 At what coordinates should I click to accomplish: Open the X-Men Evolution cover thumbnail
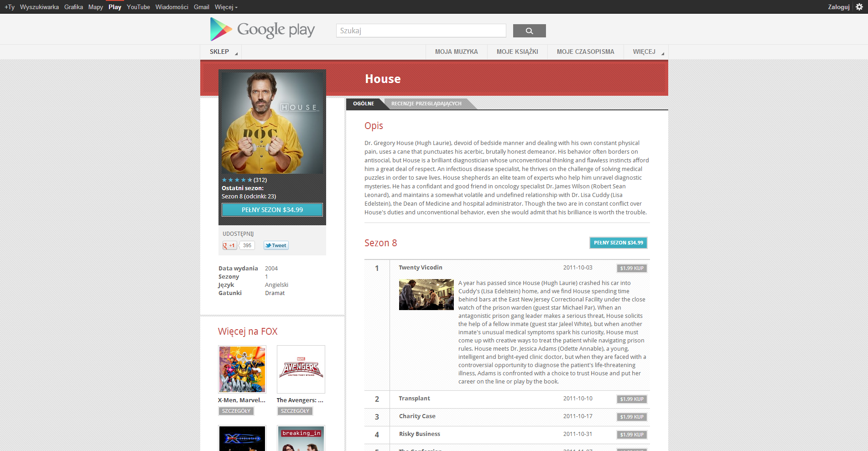point(242,438)
